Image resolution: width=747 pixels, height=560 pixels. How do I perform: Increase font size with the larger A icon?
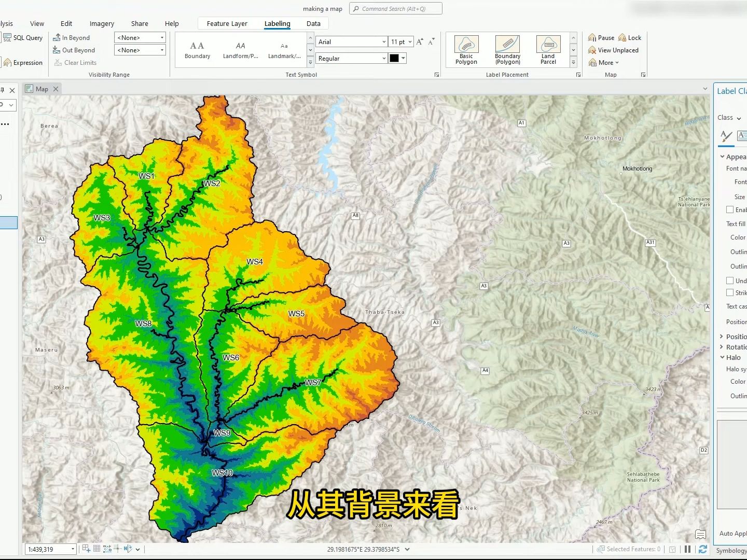pos(420,41)
